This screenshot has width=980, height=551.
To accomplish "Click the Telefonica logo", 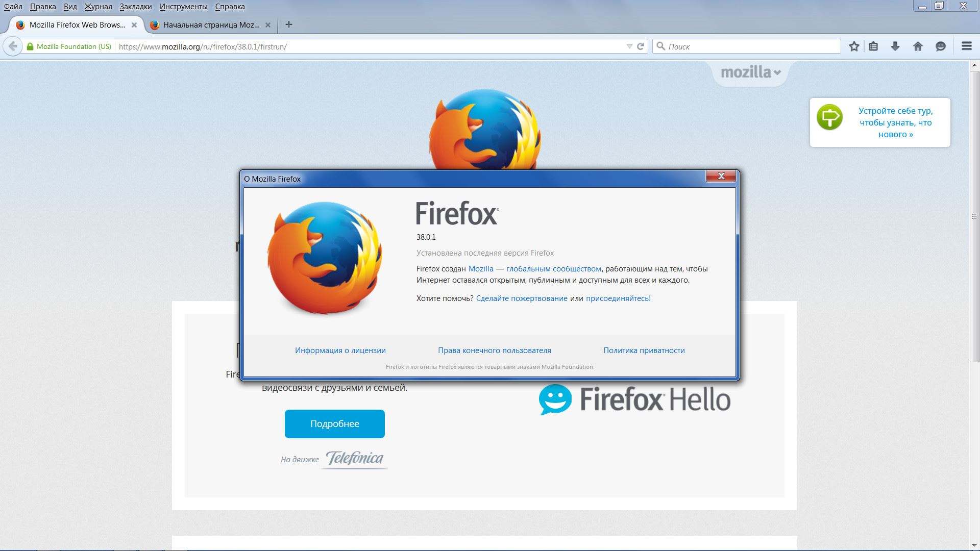I will pos(355,458).
